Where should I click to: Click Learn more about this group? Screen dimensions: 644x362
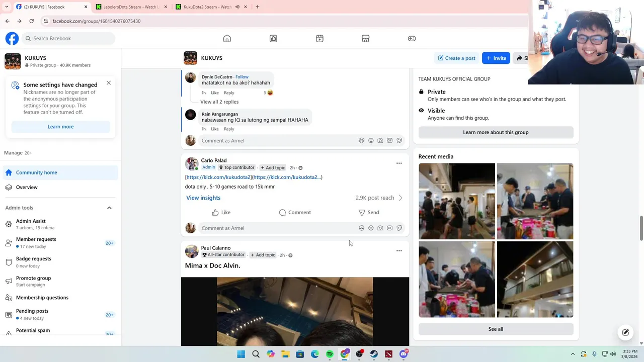(496, 132)
